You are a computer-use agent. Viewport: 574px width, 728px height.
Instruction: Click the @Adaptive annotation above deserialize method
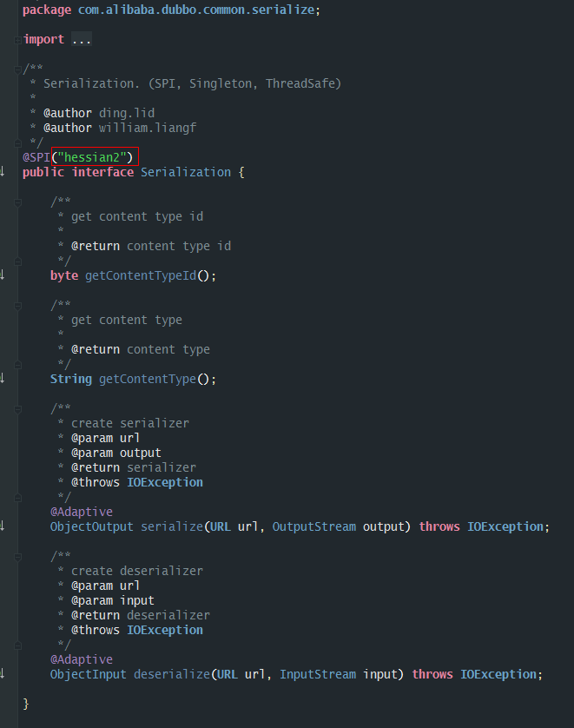click(x=81, y=659)
